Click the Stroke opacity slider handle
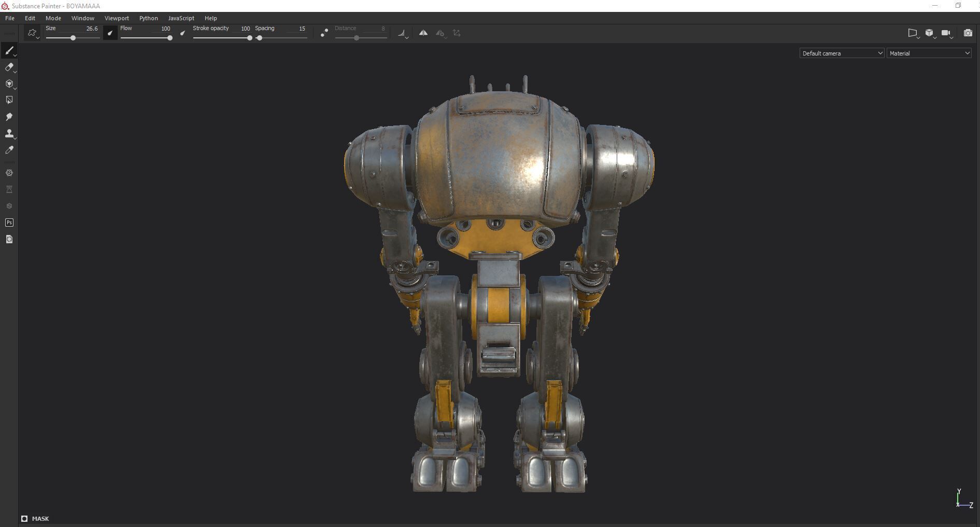The image size is (980, 527). tap(250, 38)
